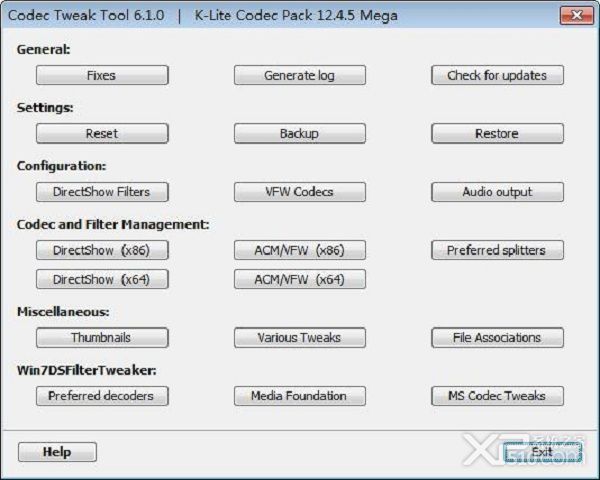Open File Associations settings
The height and width of the screenshot is (480, 600).
[497, 338]
